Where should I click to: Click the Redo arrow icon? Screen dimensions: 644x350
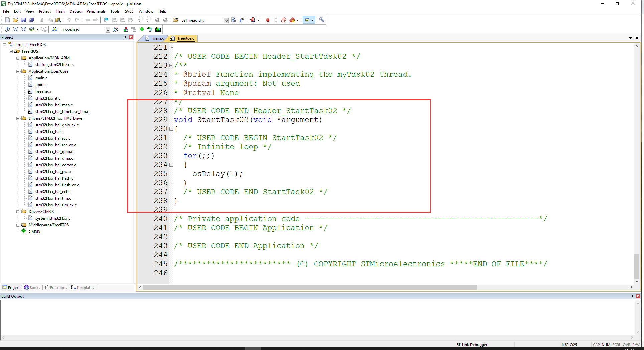coord(77,20)
